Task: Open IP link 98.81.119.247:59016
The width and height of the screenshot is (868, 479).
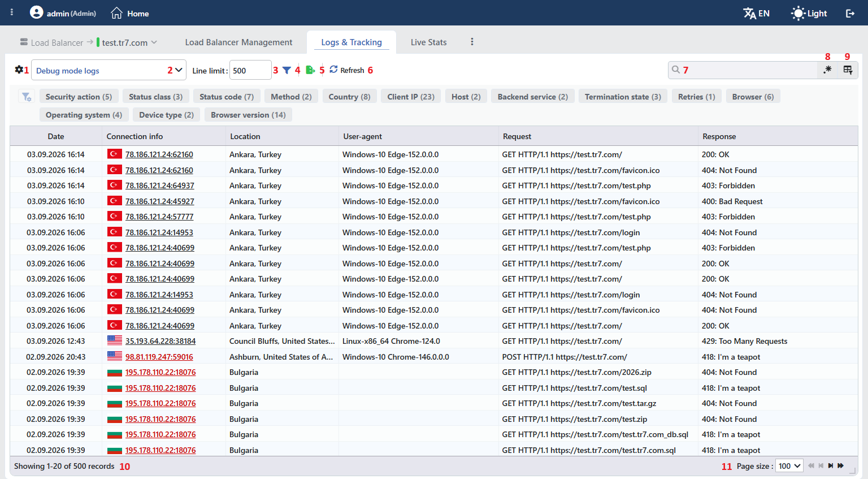Action: pos(159,357)
